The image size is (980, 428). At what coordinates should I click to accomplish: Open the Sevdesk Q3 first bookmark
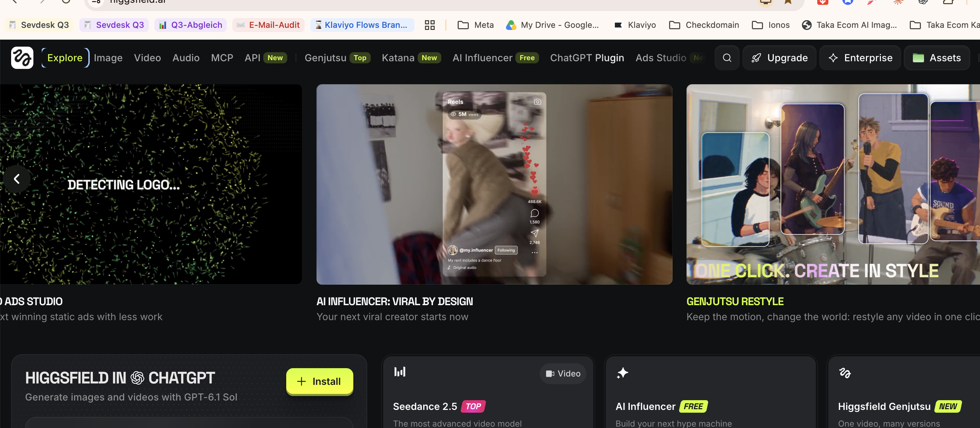click(39, 25)
